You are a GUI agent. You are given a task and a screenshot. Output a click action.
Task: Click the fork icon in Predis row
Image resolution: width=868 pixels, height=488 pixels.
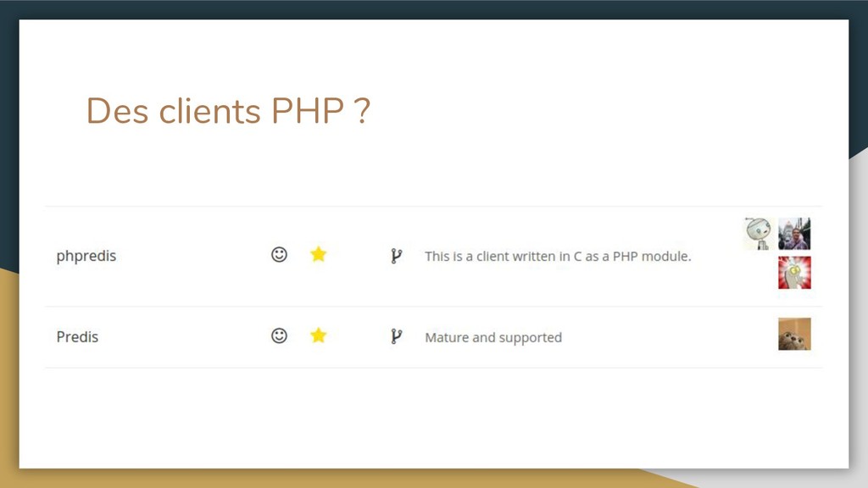coord(395,336)
